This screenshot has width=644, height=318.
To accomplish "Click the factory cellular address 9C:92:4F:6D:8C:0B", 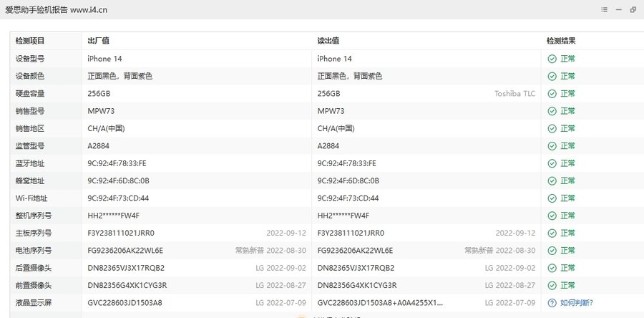I will point(118,180).
